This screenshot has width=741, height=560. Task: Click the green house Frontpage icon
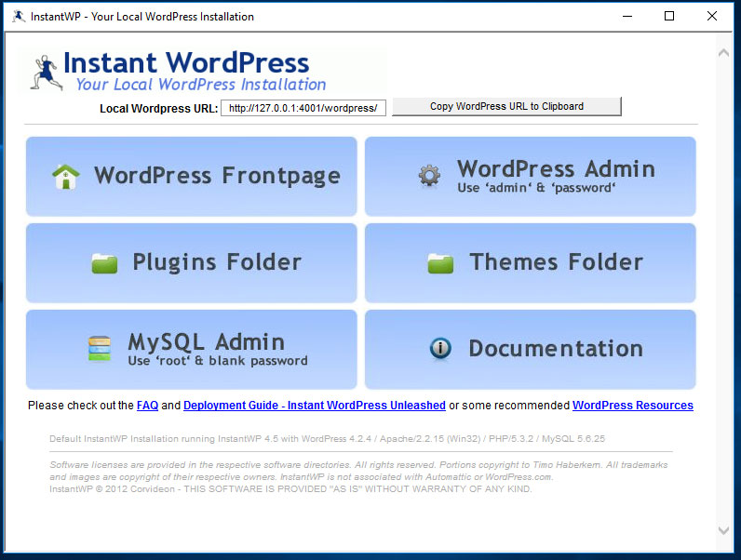click(x=66, y=177)
